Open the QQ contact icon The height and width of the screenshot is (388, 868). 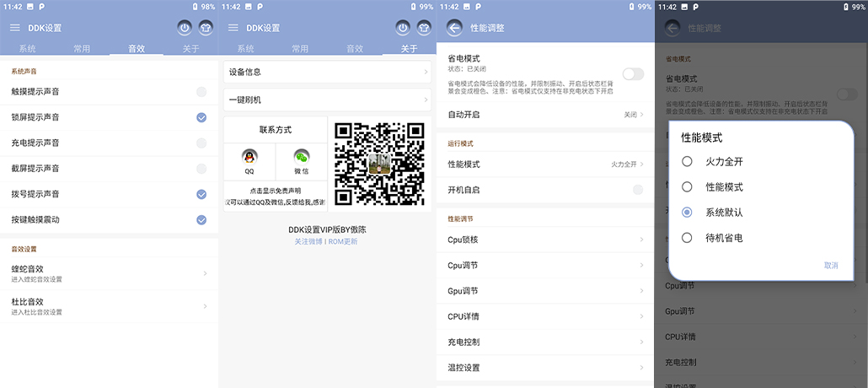pyautogui.click(x=249, y=159)
